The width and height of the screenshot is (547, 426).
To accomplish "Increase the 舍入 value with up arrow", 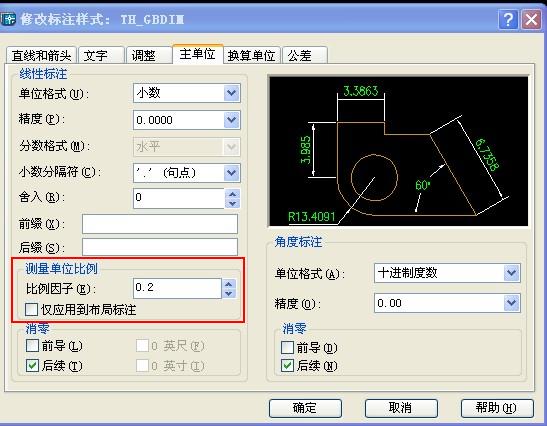I will [233, 194].
